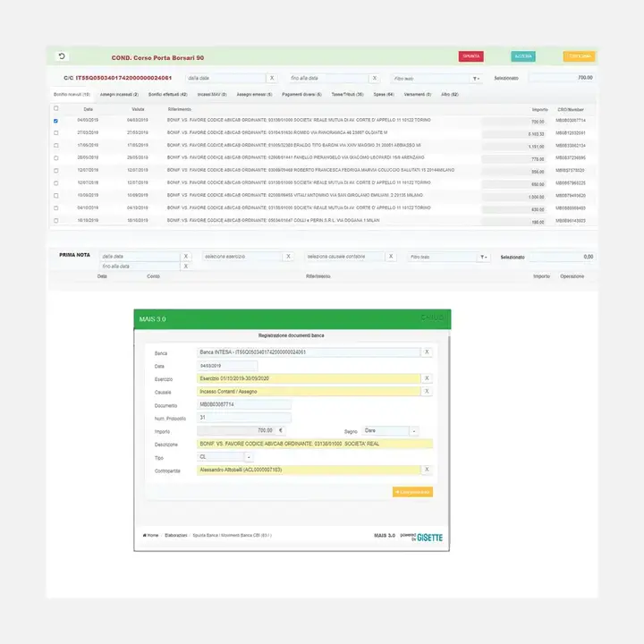Clear the Banca INTESA field with its X

pos(427,352)
